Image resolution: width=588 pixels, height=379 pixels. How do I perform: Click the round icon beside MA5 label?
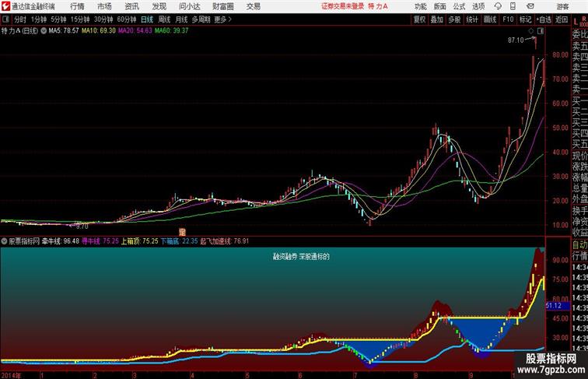44,31
